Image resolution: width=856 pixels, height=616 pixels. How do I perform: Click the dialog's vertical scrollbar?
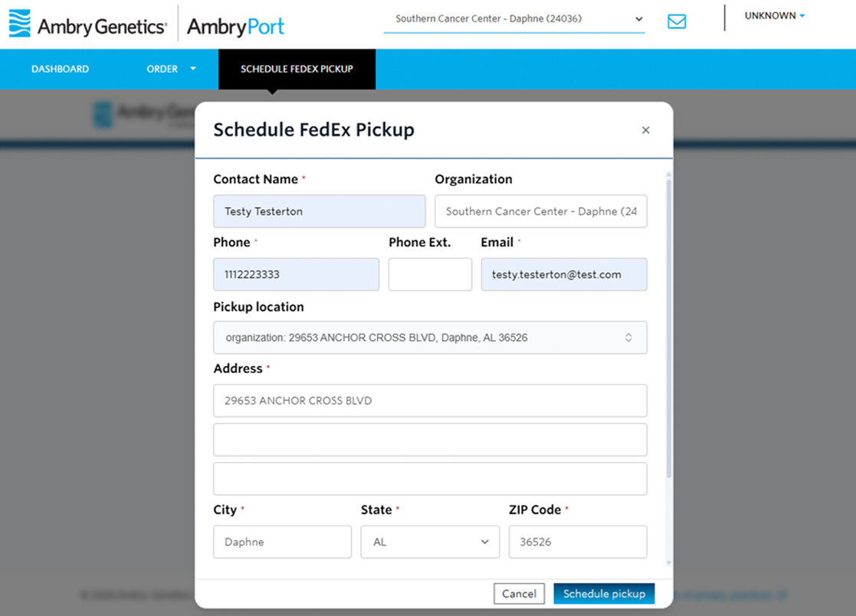(x=669, y=327)
